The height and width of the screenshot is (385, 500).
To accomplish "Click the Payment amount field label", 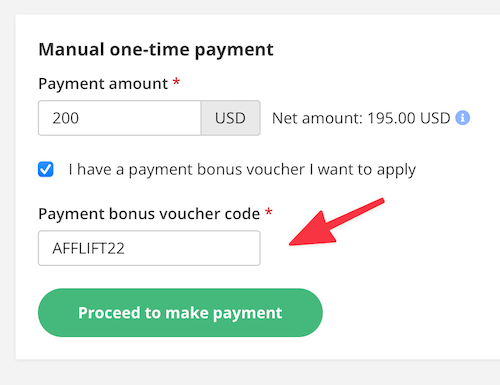I will coord(103,83).
